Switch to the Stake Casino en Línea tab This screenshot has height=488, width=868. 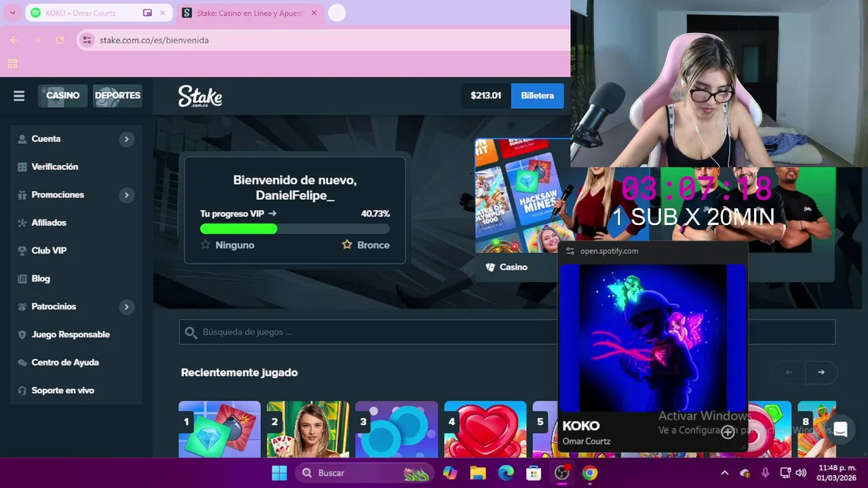point(250,13)
